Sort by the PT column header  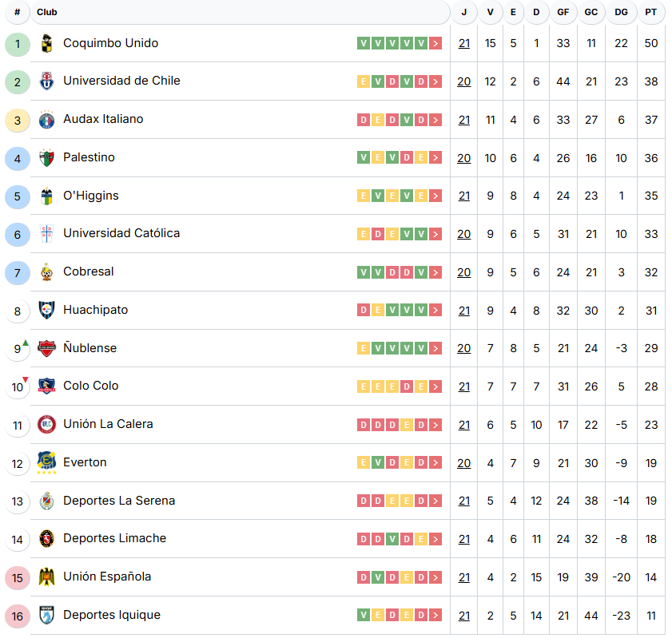(651, 12)
